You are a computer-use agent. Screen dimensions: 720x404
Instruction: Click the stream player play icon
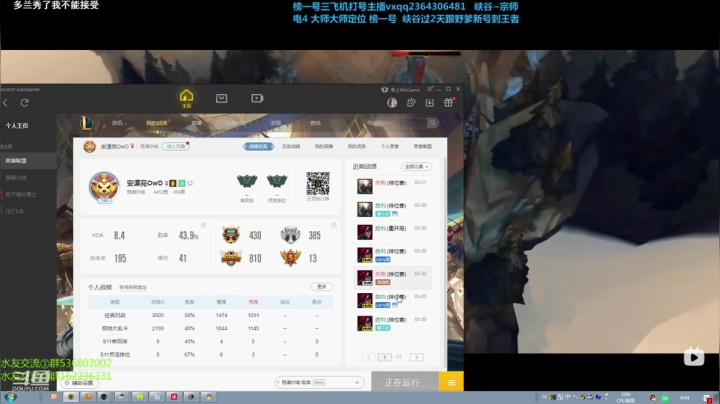[x=694, y=357]
